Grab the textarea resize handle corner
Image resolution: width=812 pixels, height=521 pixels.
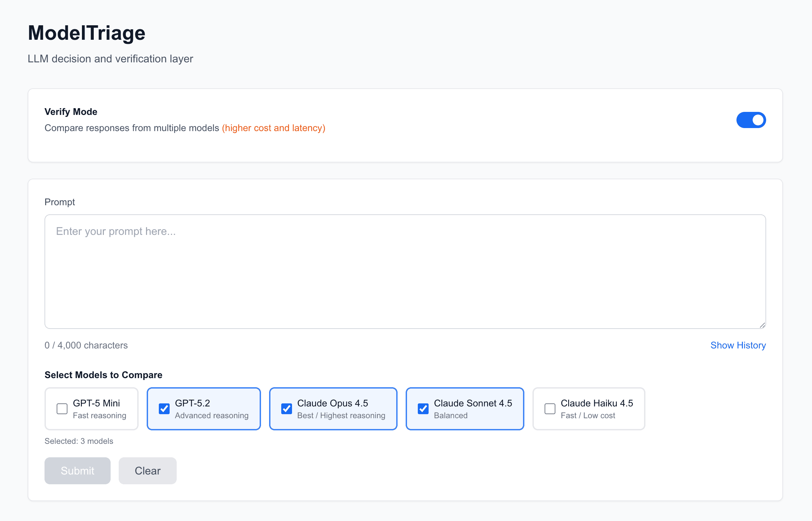click(x=762, y=325)
